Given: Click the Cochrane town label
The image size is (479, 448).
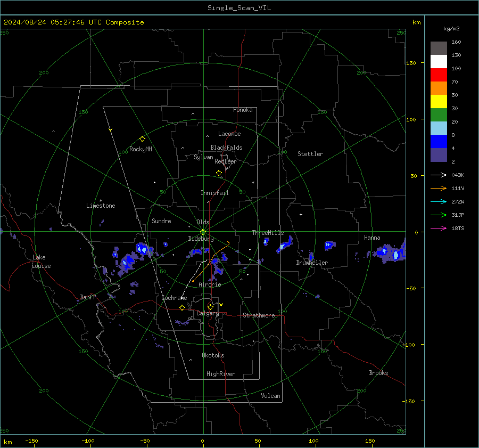Looking at the screenshot, I should (174, 298).
